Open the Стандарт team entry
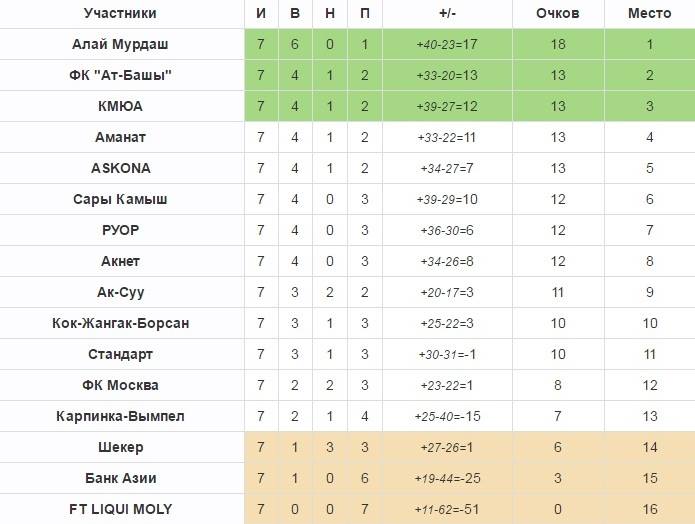The height and width of the screenshot is (524, 695). [x=120, y=354]
